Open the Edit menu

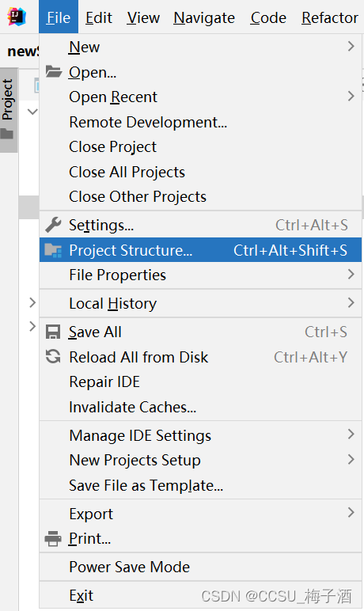99,17
